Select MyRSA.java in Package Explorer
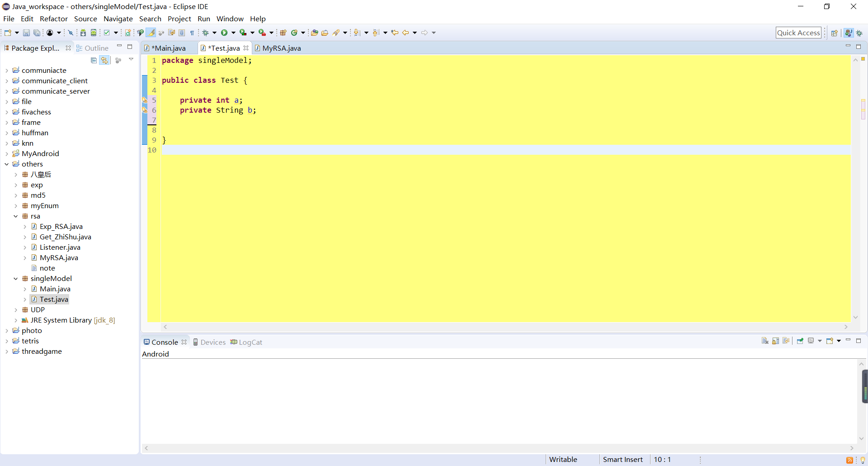Screen dimensions: 868x466 (59, 258)
